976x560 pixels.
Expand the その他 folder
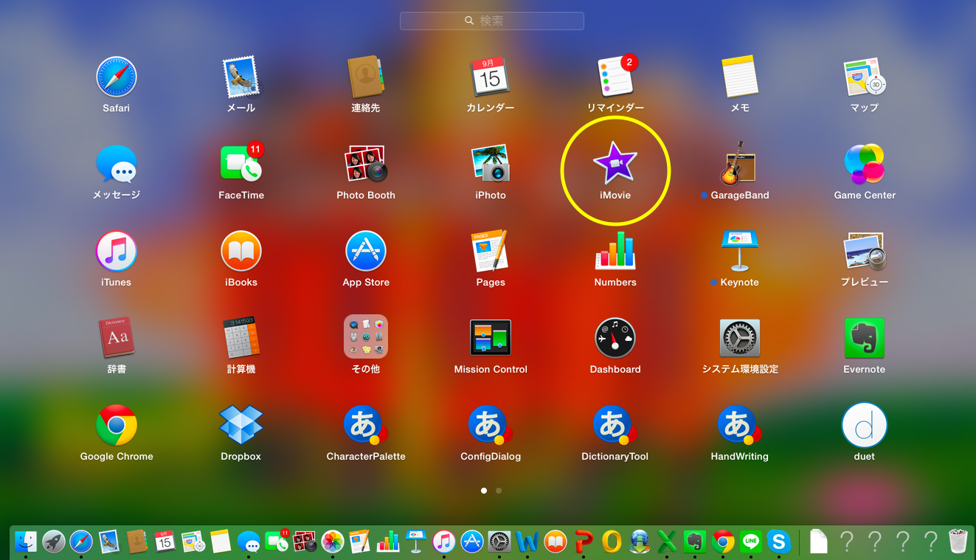click(x=366, y=338)
